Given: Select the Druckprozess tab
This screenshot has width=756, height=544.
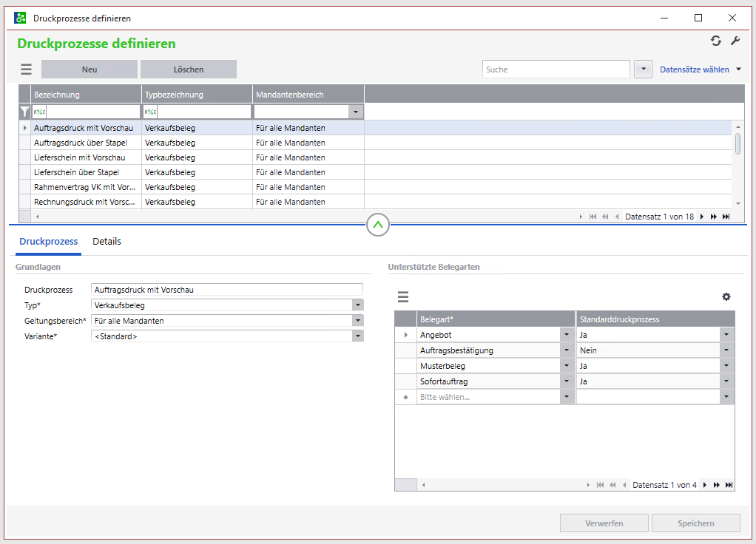Looking at the screenshot, I should [x=49, y=242].
